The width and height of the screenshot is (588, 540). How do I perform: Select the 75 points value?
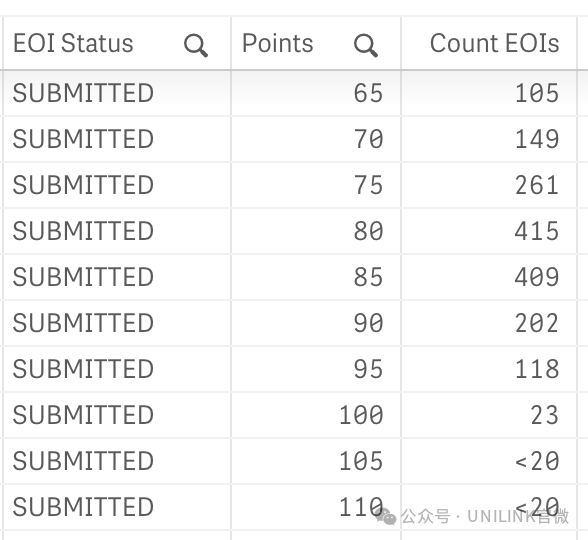(368, 185)
